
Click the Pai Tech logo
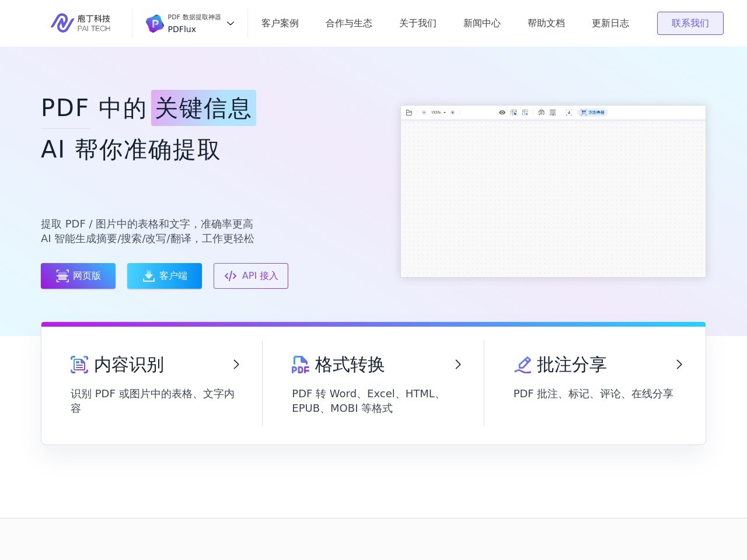tap(81, 23)
